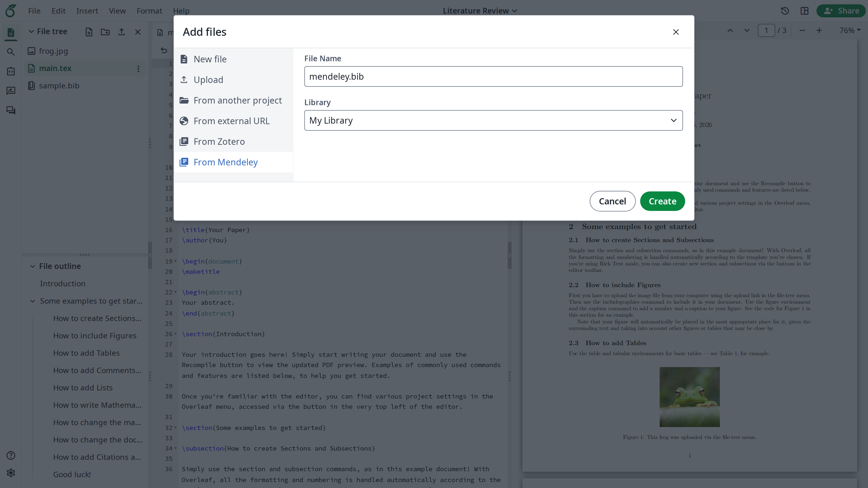Collapse the File tree section chevron

coord(31,31)
